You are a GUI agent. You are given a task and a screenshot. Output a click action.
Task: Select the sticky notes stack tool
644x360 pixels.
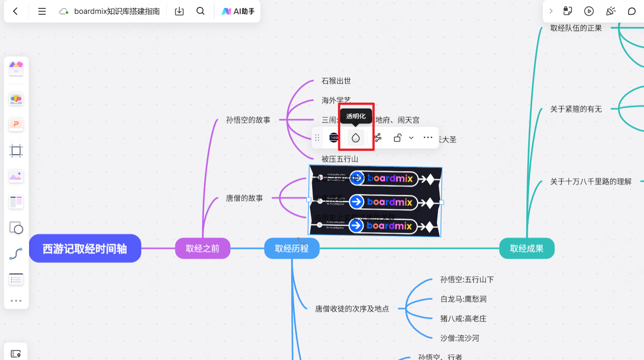click(16, 99)
